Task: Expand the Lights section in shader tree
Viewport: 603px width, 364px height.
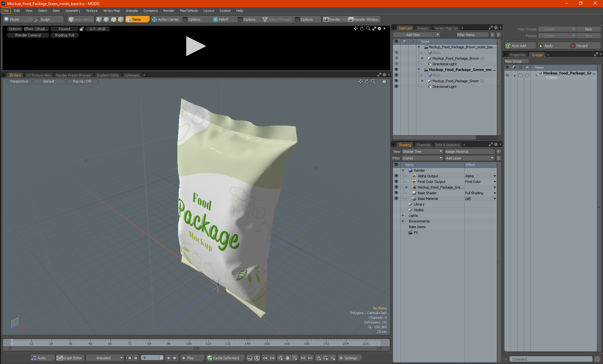Action: (403, 216)
